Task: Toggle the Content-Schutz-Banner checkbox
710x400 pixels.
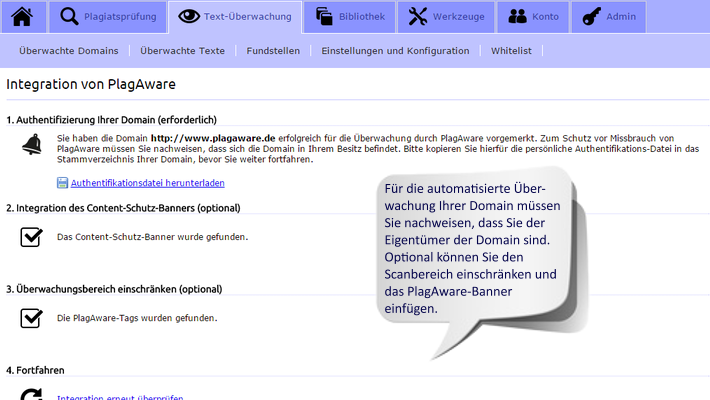Action: tap(31, 237)
